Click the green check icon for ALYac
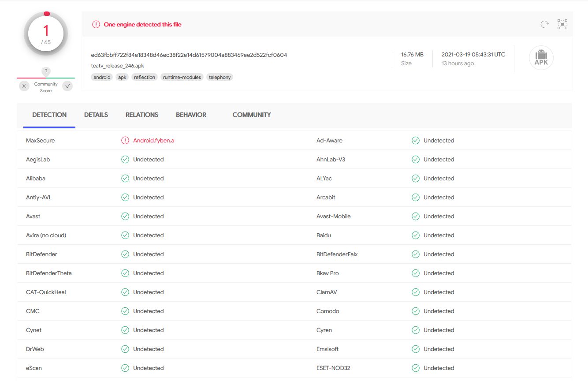The image size is (588, 381). [x=416, y=179]
